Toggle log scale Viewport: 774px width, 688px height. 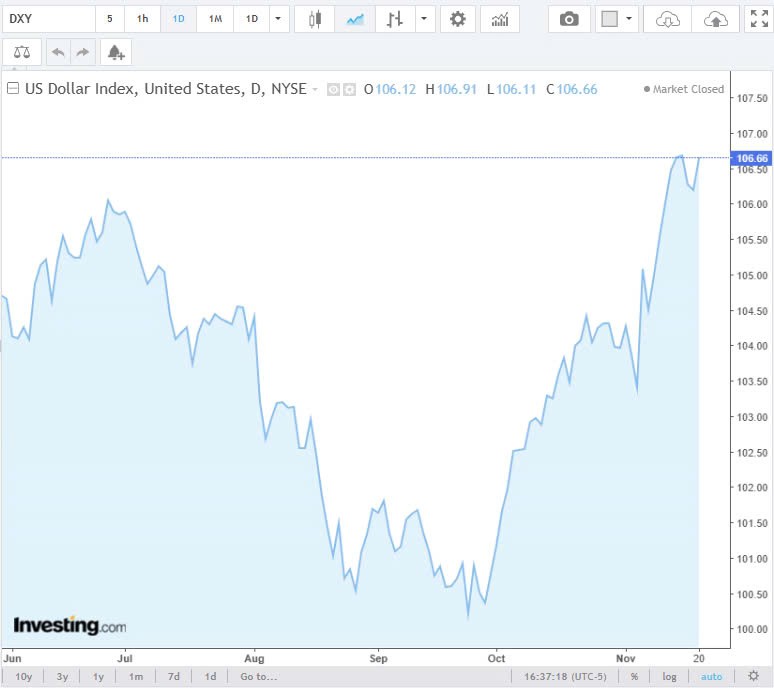coord(669,677)
